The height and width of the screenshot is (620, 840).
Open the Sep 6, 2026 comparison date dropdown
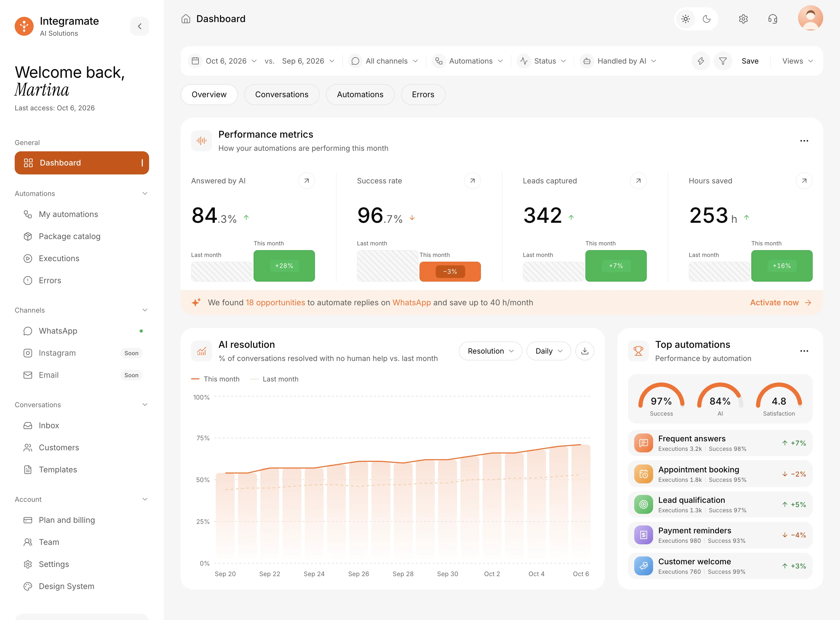[x=308, y=61]
